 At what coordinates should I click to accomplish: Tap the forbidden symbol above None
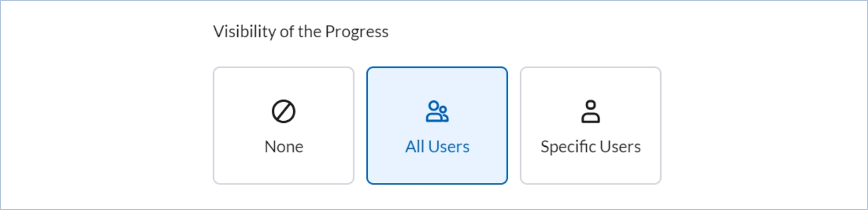[x=284, y=112]
